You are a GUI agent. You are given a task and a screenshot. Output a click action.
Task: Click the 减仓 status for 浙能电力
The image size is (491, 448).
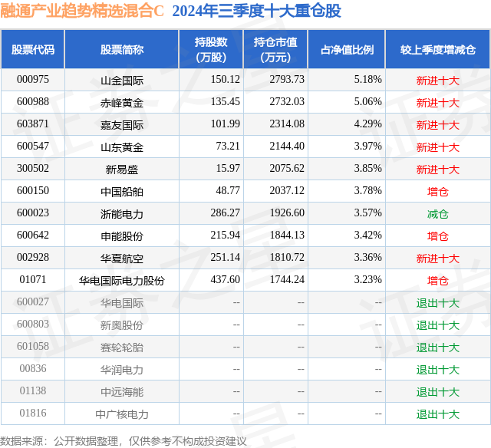(438, 214)
